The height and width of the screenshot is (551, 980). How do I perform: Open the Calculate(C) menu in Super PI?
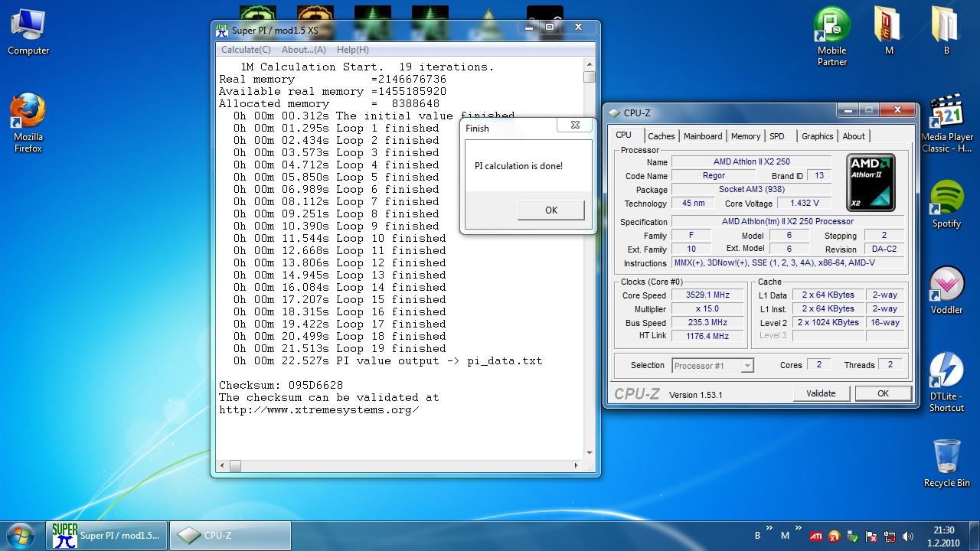pyautogui.click(x=246, y=50)
